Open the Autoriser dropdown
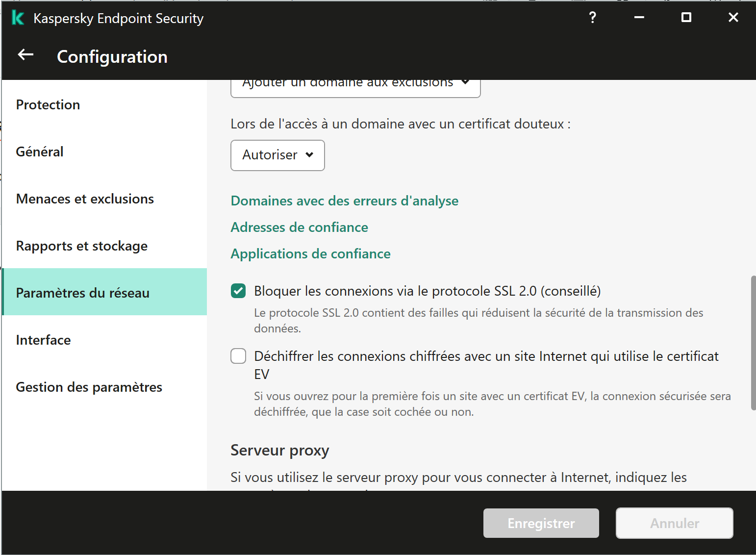This screenshot has width=756, height=555. (x=277, y=155)
